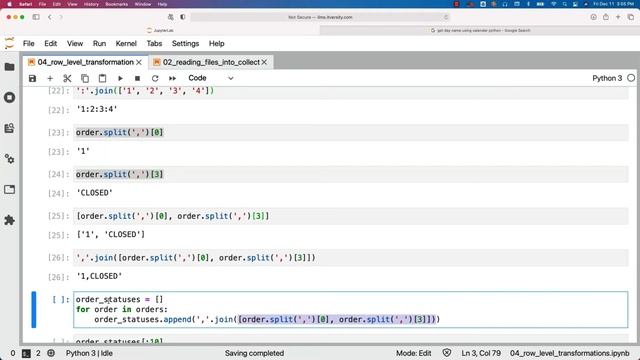Paste cell from clipboard
Screen dimensions: 640x360
(102, 78)
